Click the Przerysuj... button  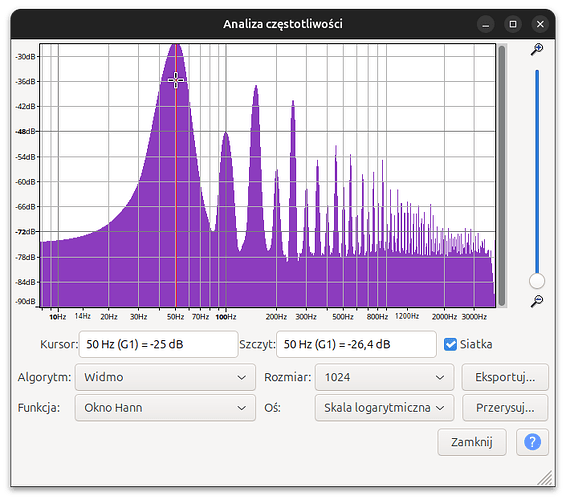coord(505,408)
